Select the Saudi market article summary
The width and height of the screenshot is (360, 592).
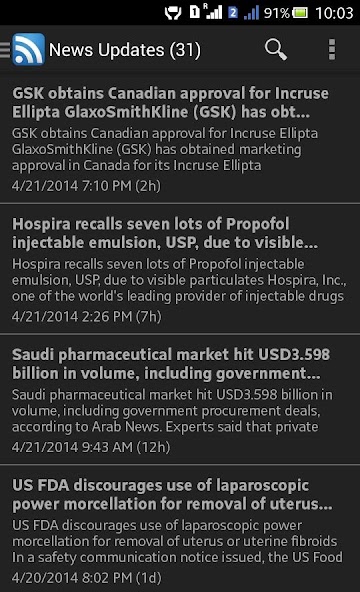[172, 410]
